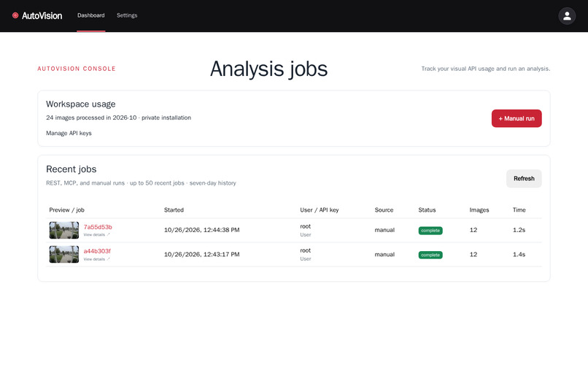The width and height of the screenshot is (588, 392).
Task: Start a new Manual run
Action: 517,118
